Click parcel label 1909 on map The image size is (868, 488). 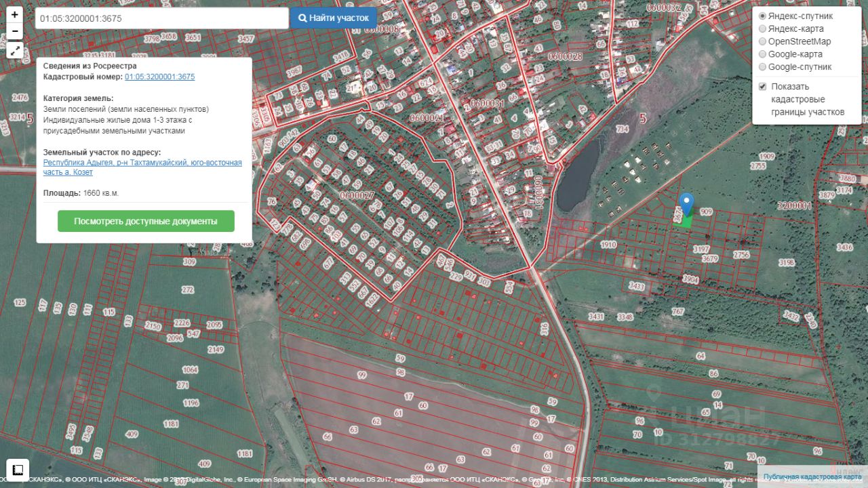(766, 157)
